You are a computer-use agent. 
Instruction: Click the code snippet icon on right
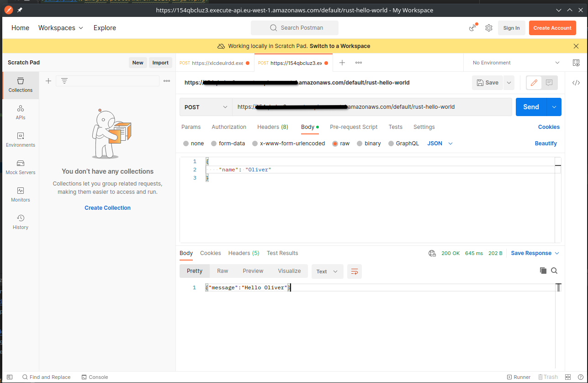tap(576, 83)
